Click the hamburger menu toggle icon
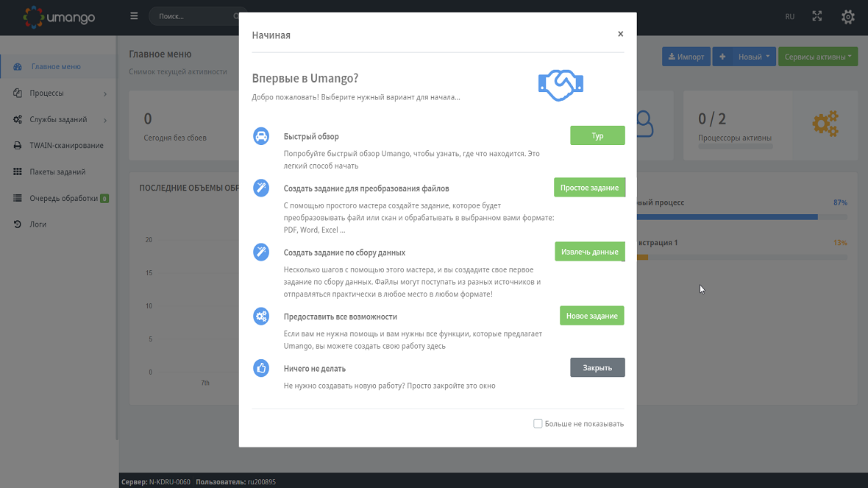 [134, 15]
